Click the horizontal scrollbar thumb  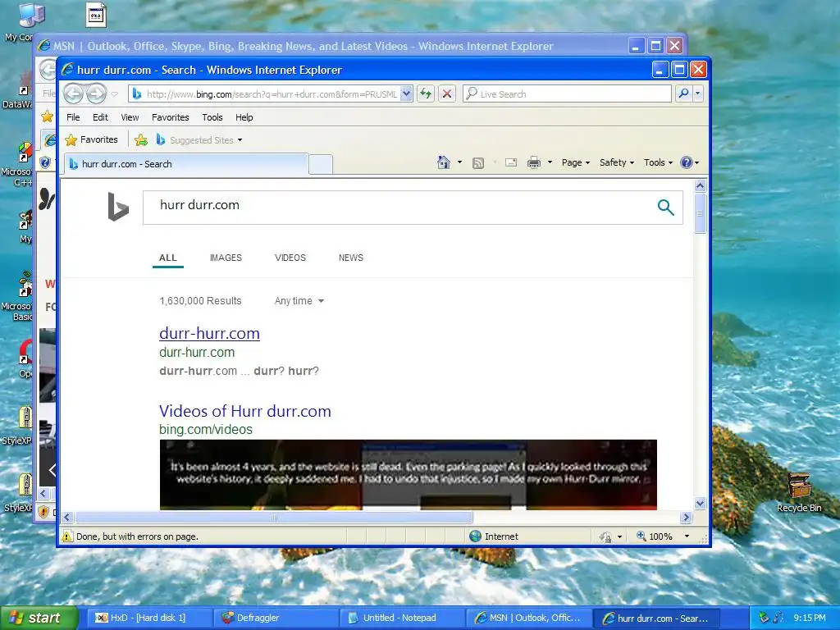274,518
